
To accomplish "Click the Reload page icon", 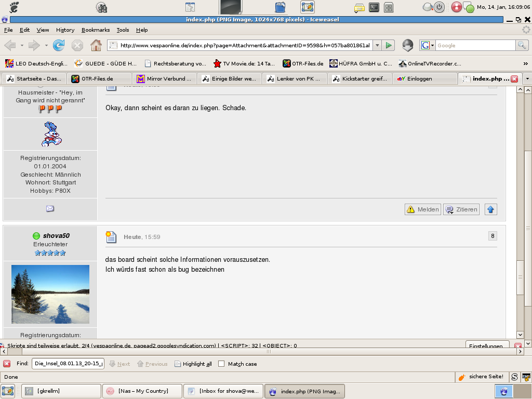I will coord(59,46).
